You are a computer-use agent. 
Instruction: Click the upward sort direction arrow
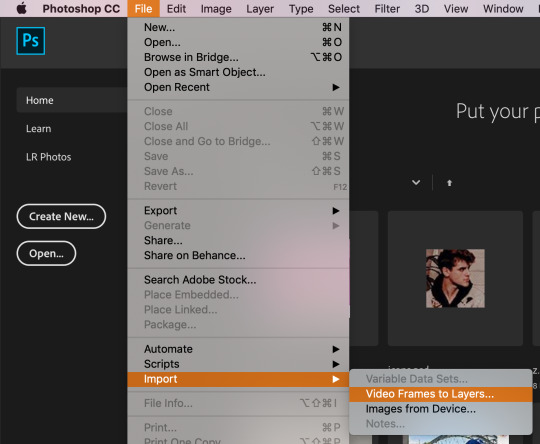click(449, 183)
